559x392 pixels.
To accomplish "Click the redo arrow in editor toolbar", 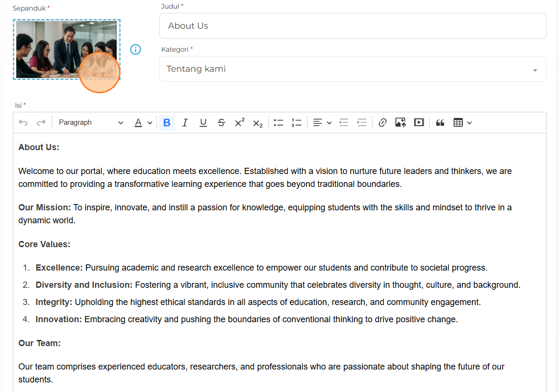I will pos(41,123).
